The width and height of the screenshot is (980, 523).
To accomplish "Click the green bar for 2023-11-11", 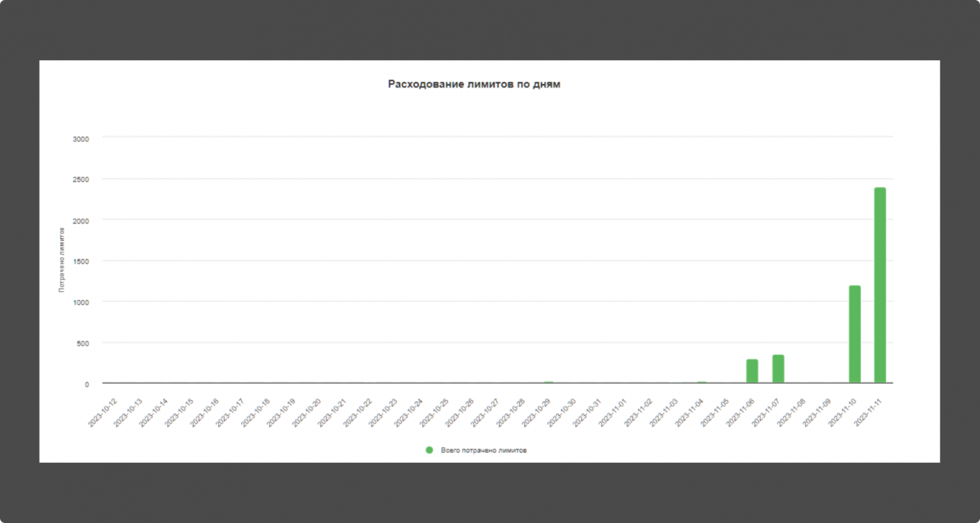I will tap(879, 285).
